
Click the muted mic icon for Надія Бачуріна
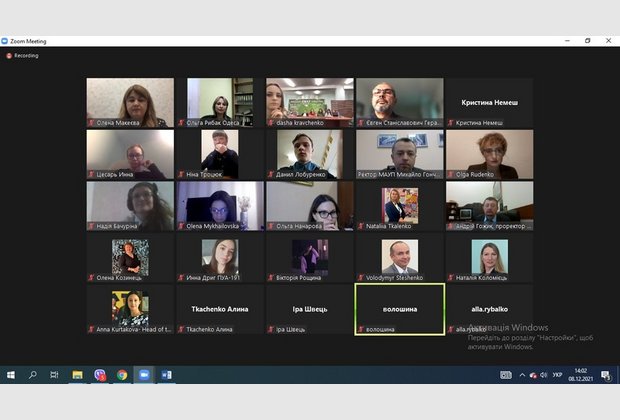tap(91, 226)
